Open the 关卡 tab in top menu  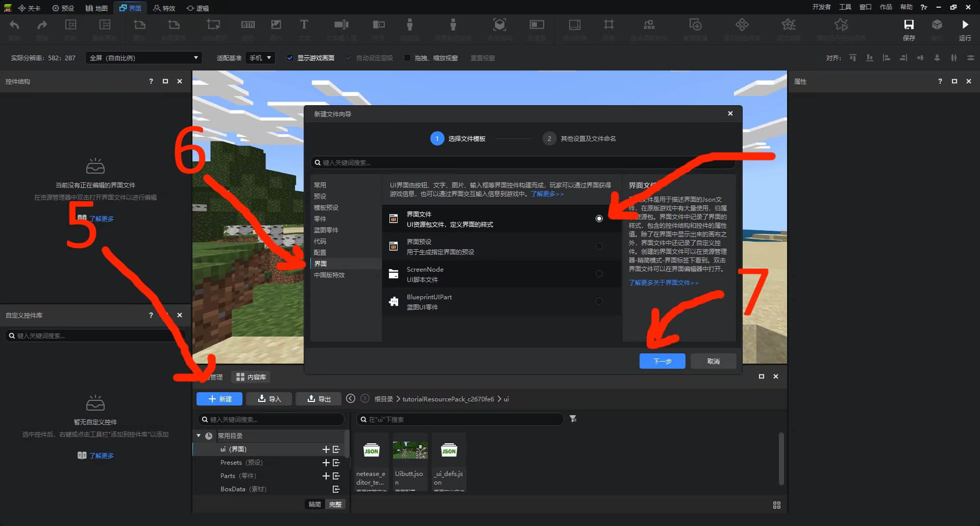click(x=29, y=8)
